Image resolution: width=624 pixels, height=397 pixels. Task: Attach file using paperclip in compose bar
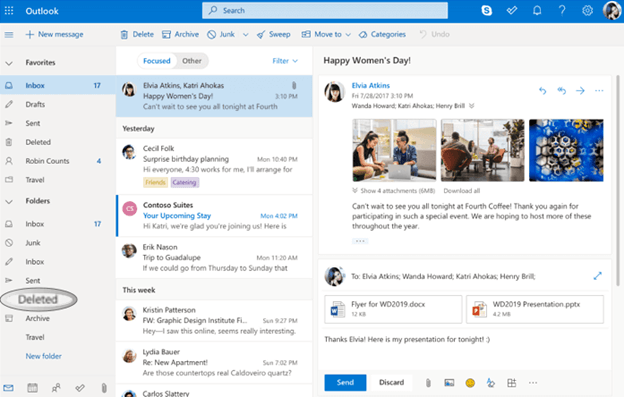[x=428, y=383]
